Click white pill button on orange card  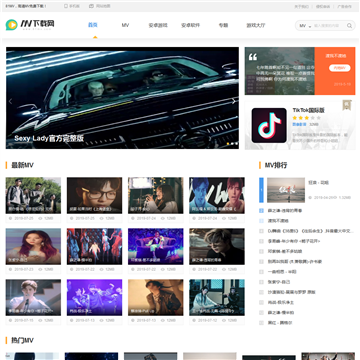click(340, 68)
